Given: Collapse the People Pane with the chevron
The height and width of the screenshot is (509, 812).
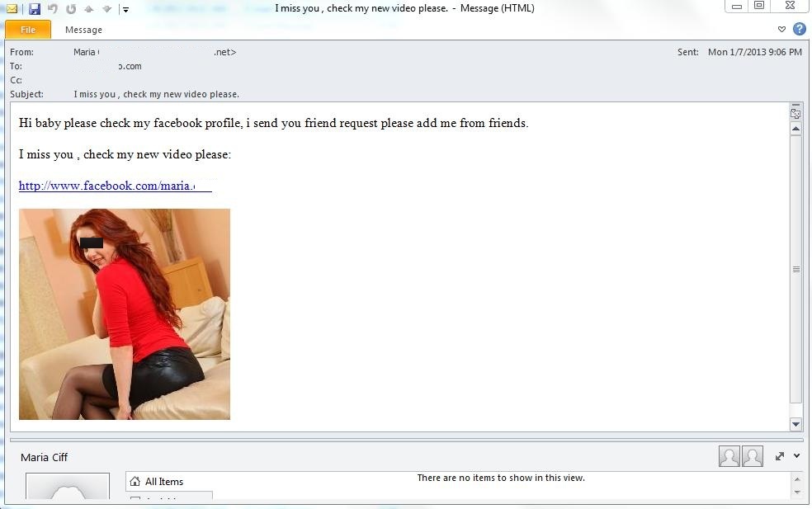Looking at the screenshot, I should tap(796, 455).
